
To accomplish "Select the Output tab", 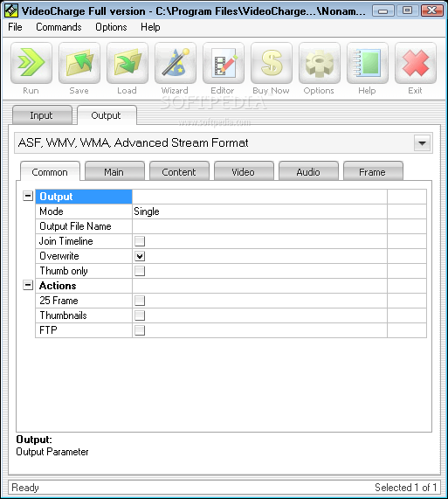I will 107,115.
